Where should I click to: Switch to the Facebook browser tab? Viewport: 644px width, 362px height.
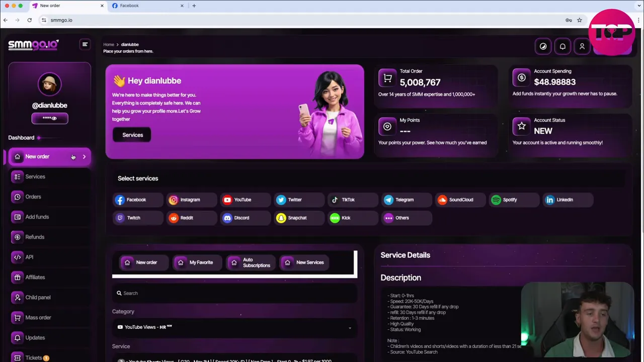(129, 6)
